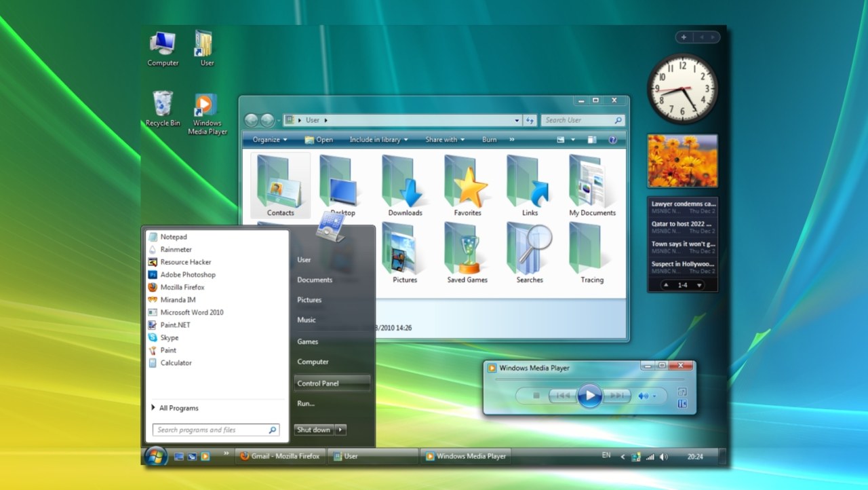Click the Explorer help question mark icon
Image resolution: width=868 pixels, height=490 pixels.
[612, 140]
